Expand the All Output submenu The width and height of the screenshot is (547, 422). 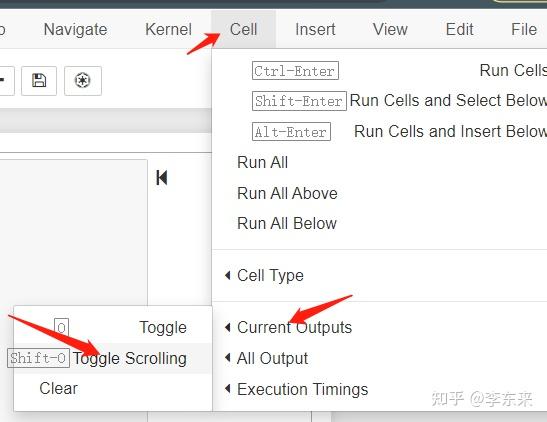[x=272, y=358]
